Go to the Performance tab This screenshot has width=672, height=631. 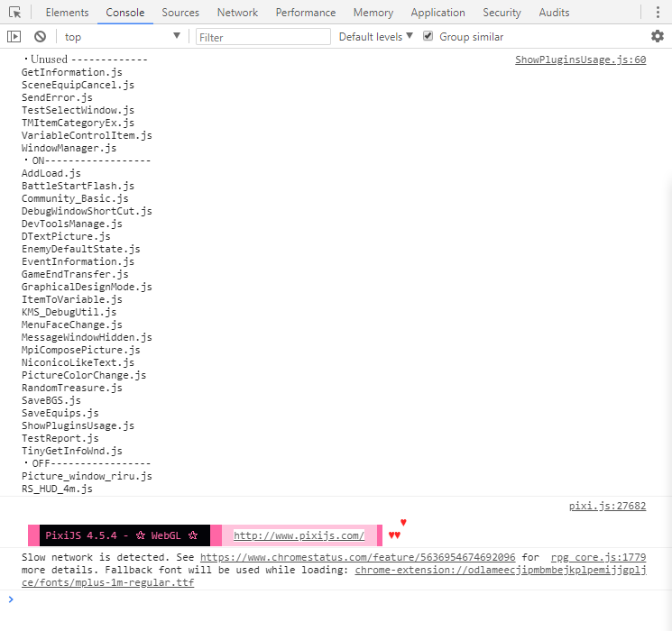coord(306,13)
